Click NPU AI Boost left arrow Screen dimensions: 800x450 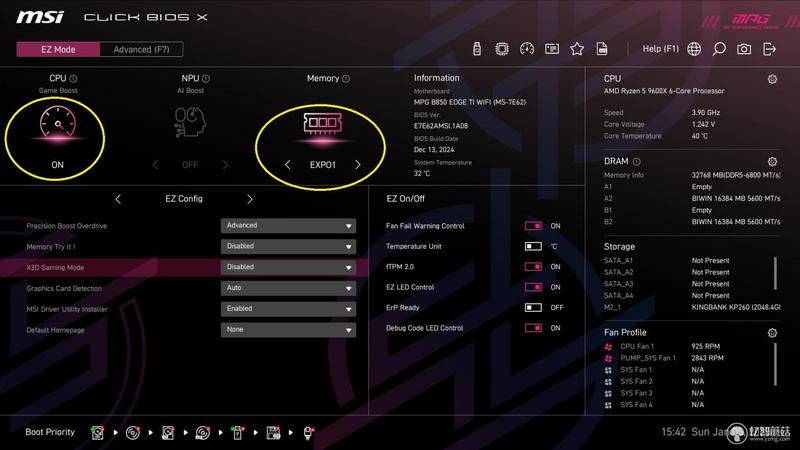[155, 165]
